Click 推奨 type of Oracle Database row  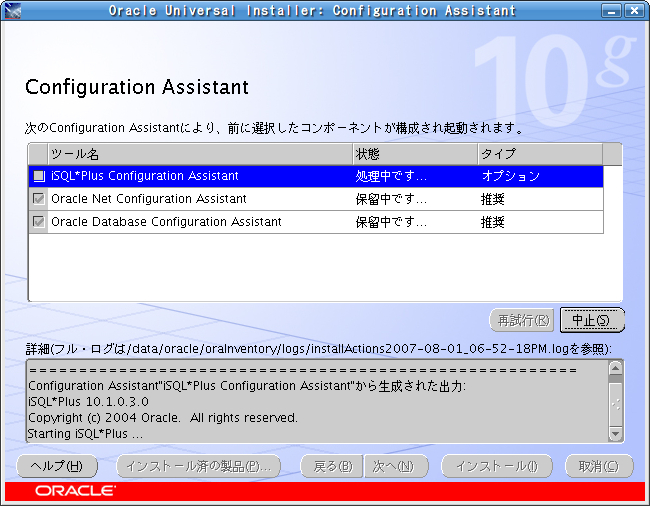coord(492,222)
